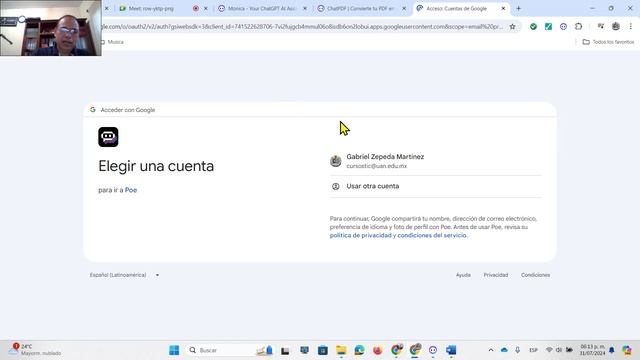Image resolution: width=640 pixels, height=360 pixels.
Task: Click the recording indicator on Meet tab
Action: [196, 8]
